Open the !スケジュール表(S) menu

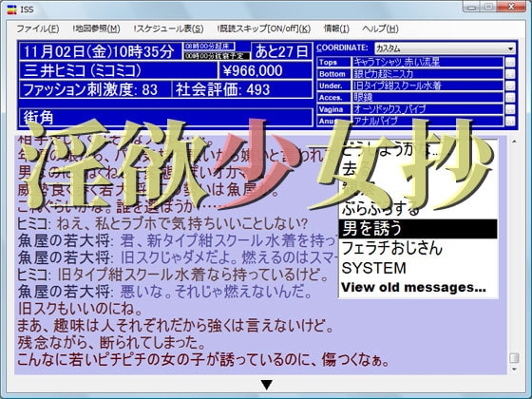[x=168, y=28]
